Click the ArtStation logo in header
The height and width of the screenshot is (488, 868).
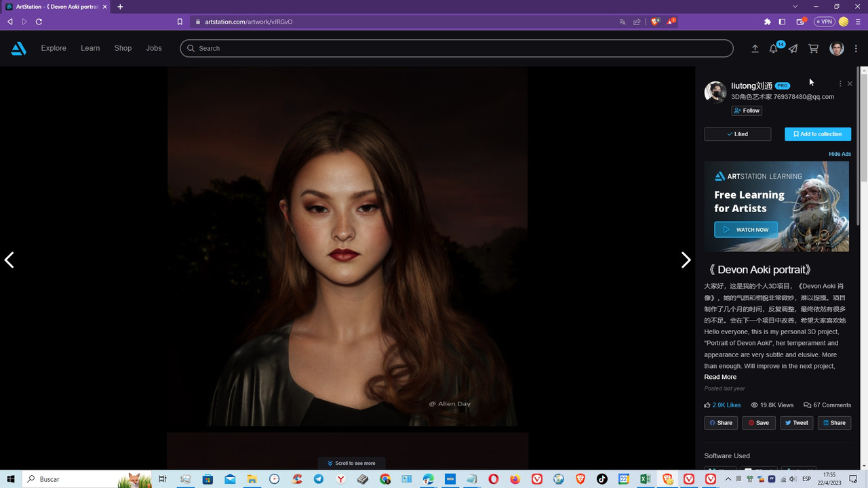pos(19,48)
